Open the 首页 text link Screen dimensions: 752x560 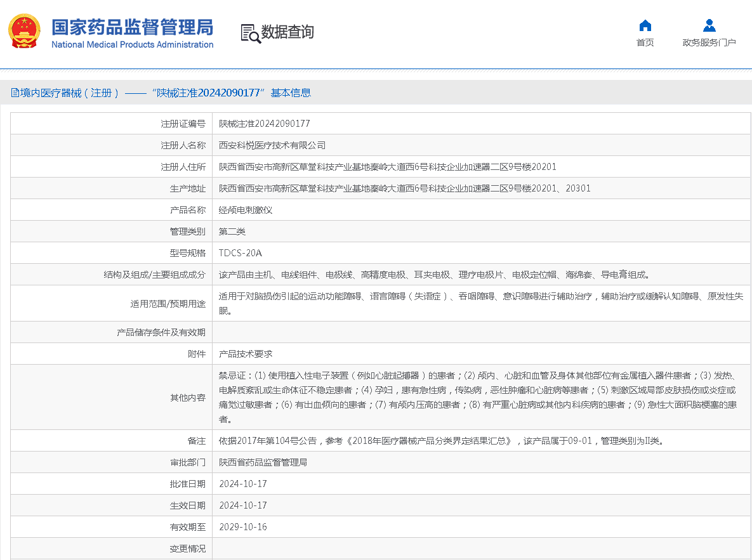point(645,42)
